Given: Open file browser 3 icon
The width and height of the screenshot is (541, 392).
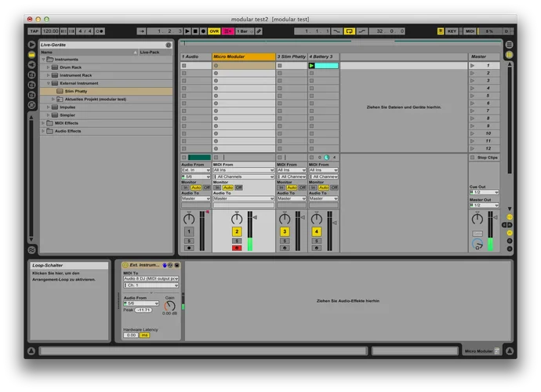Looking at the screenshot, I should [31, 95].
